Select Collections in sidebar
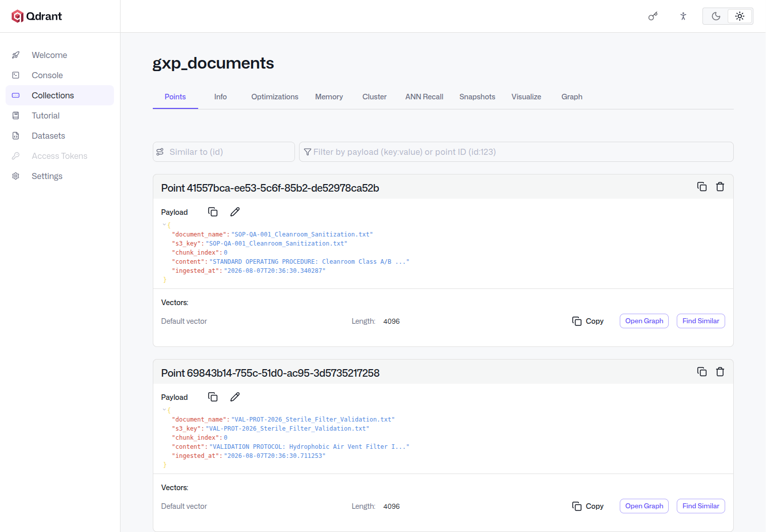 click(60, 95)
